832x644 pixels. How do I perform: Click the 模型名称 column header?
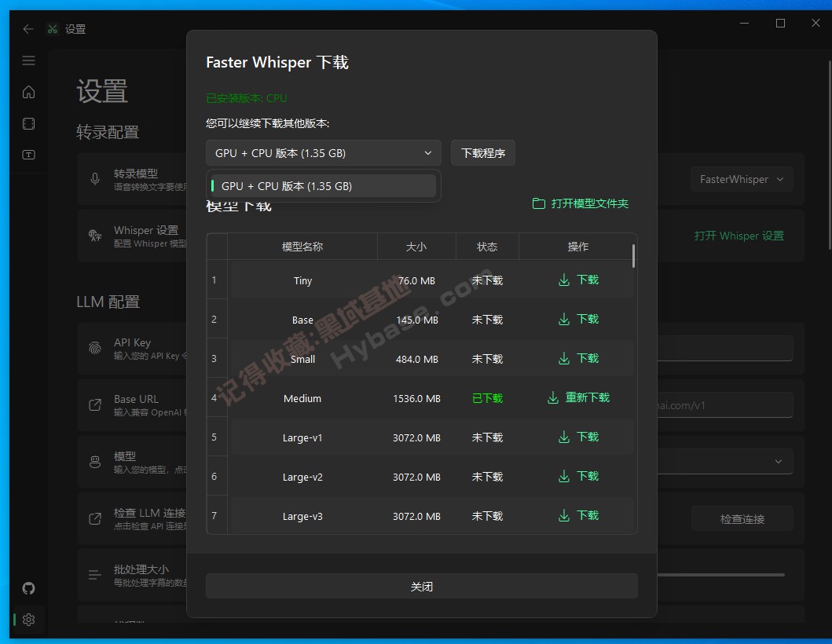coord(302,247)
